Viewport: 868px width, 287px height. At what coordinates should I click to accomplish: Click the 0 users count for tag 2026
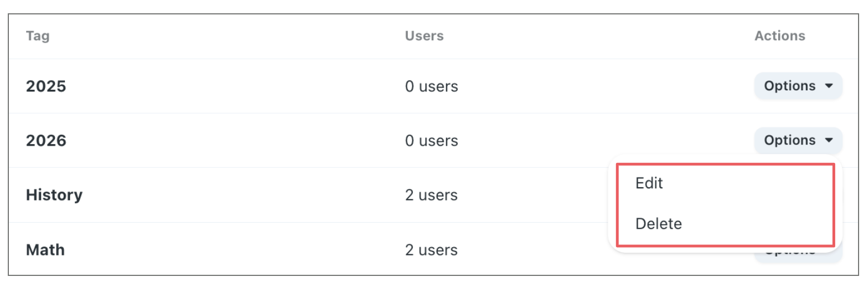pos(431,141)
